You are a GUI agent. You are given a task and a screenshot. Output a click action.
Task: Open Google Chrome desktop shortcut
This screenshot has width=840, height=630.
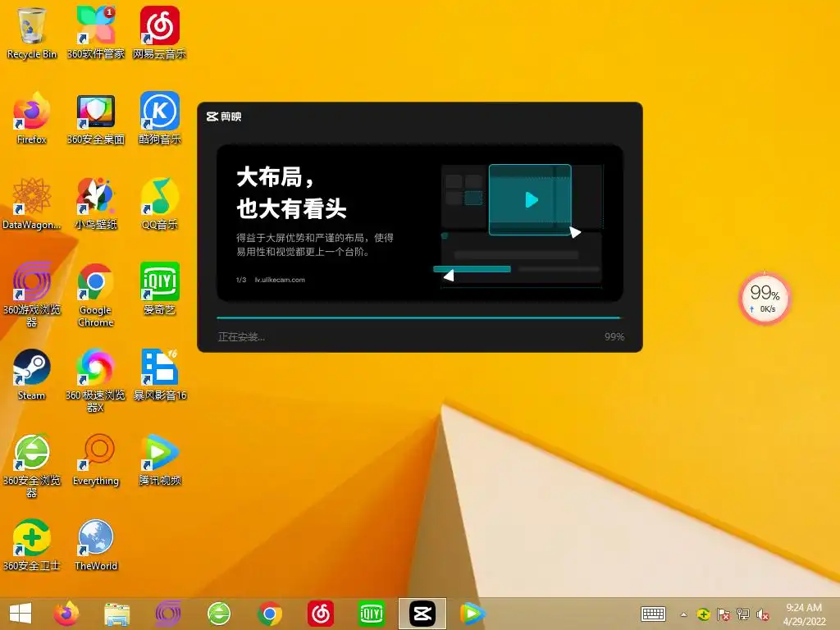[95, 294]
